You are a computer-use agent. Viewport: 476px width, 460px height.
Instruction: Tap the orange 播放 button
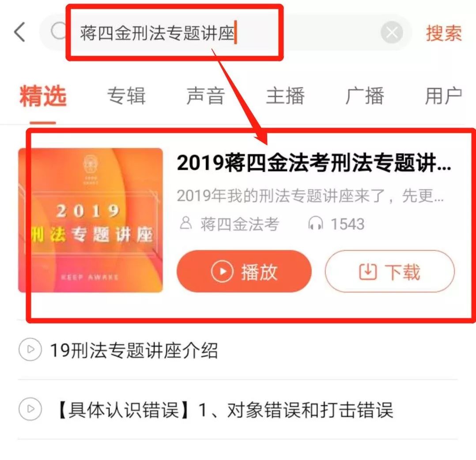click(x=244, y=271)
